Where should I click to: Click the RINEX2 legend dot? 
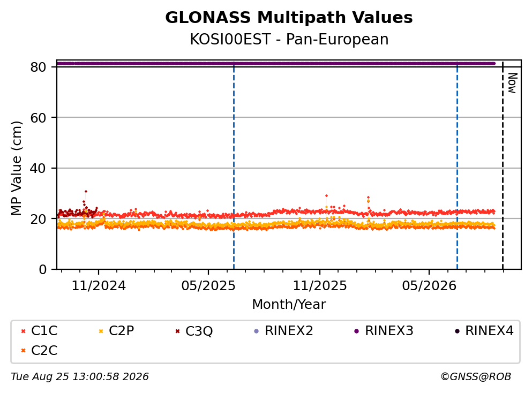click(257, 331)
